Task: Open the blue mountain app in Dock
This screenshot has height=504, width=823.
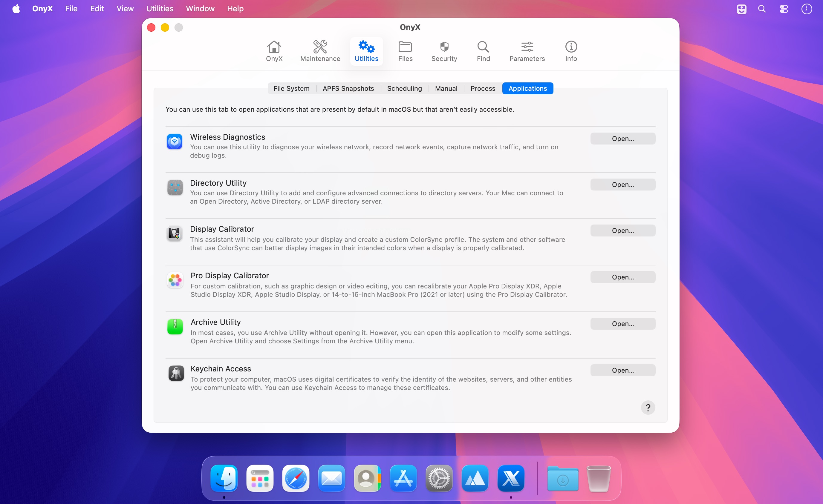Action: click(475, 478)
